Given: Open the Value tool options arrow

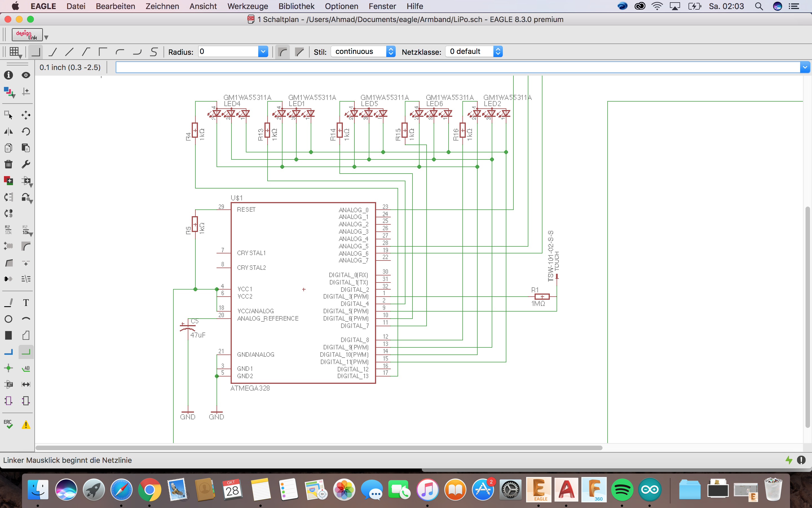Looking at the screenshot, I should pos(31,234).
